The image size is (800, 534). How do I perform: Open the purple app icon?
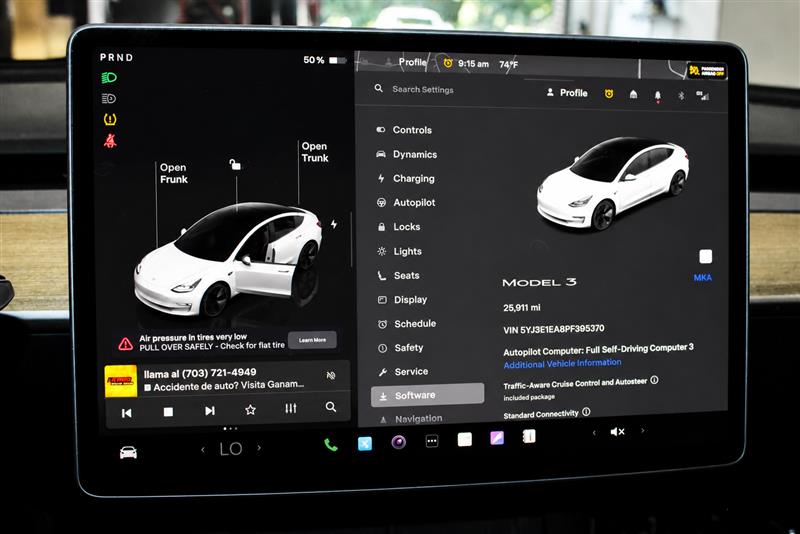497,438
